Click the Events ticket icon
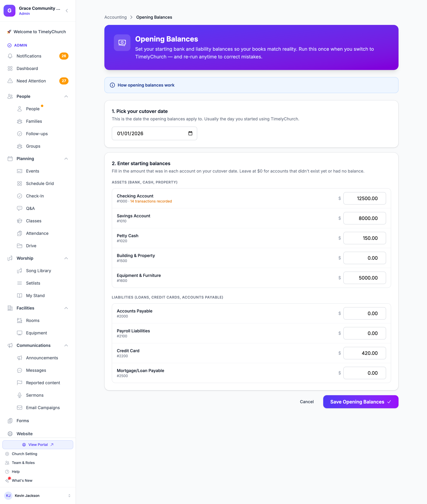The width and height of the screenshot is (427, 504). point(20,171)
